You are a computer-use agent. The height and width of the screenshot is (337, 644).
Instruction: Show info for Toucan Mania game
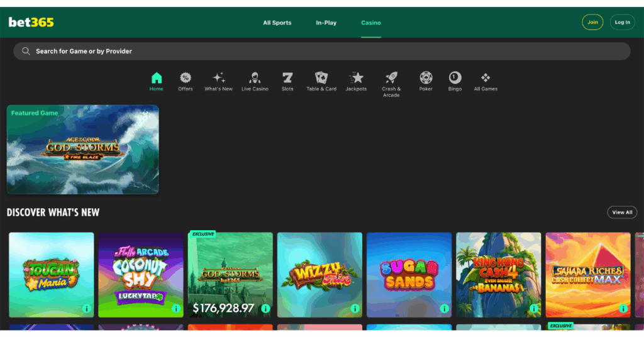coord(86,309)
